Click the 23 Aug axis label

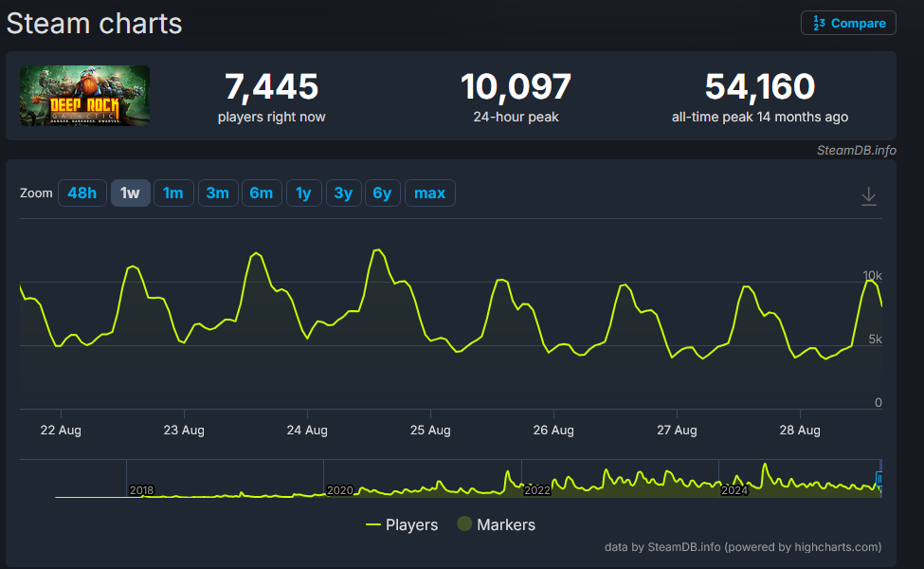pyautogui.click(x=184, y=430)
